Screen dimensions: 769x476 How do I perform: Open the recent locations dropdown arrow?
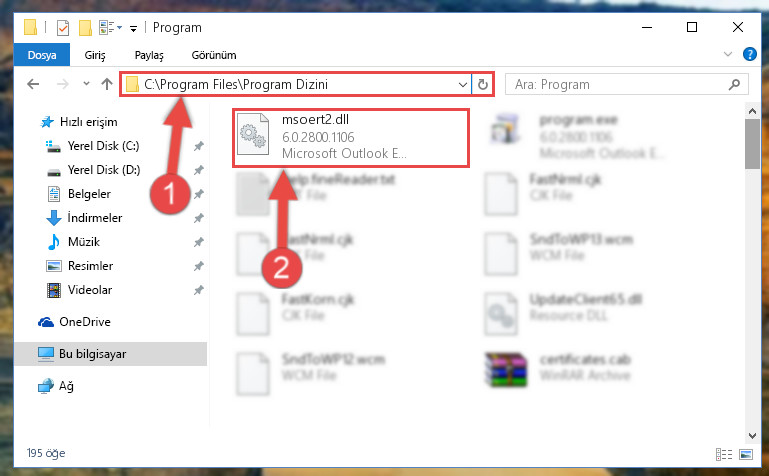[x=86, y=84]
